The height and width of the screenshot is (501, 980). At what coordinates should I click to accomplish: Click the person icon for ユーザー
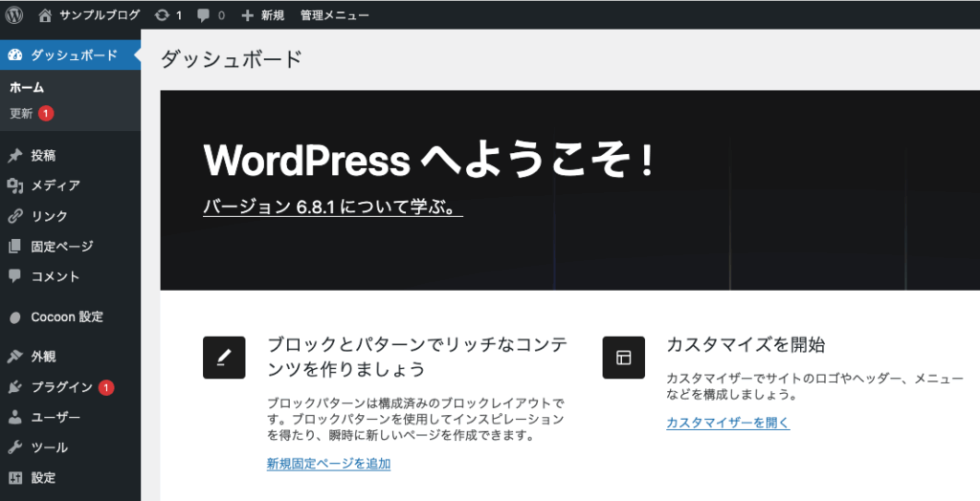coord(15,417)
